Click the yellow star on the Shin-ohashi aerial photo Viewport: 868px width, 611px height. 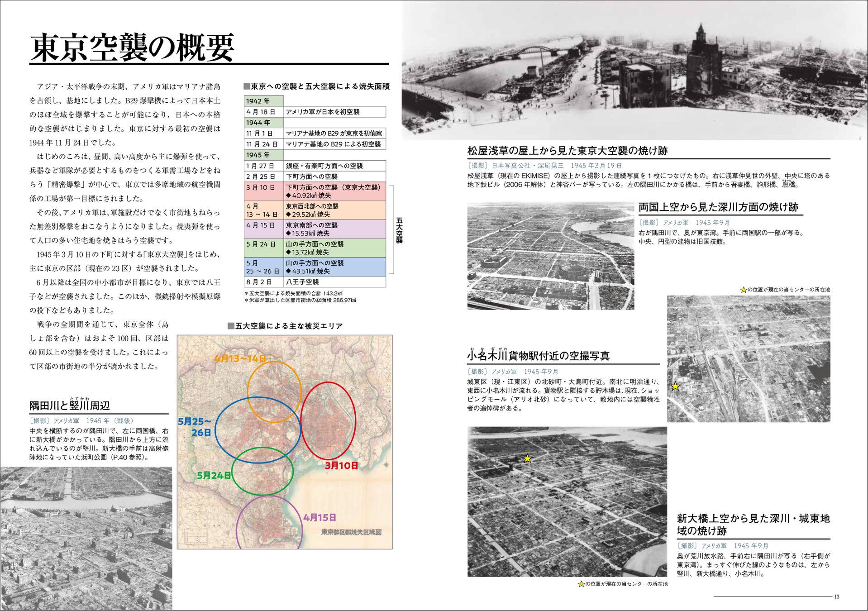click(x=527, y=458)
